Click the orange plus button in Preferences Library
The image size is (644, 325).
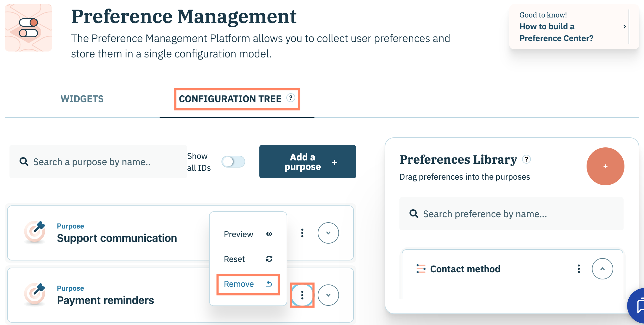(x=605, y=166)
